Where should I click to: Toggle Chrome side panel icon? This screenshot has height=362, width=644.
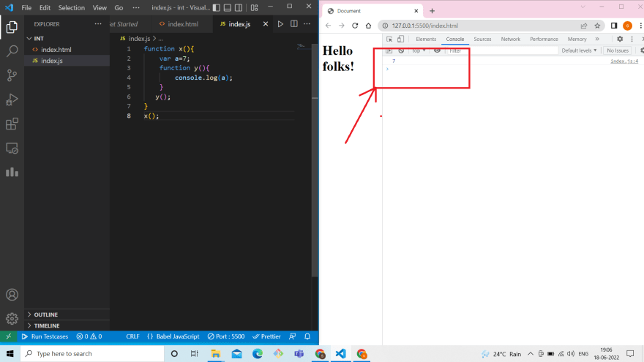click(x=614, y=26)
